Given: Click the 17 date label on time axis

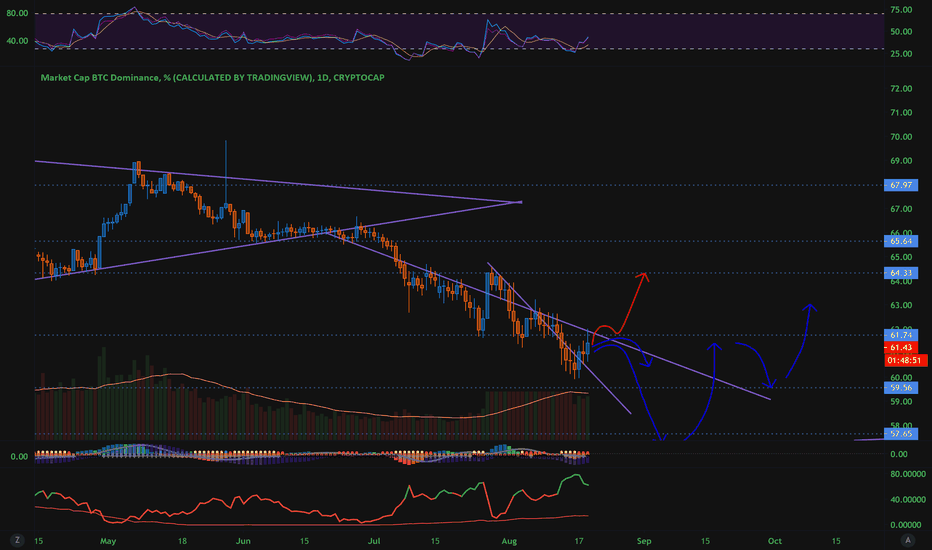Looking at the screenshot, I should [579, 541].
